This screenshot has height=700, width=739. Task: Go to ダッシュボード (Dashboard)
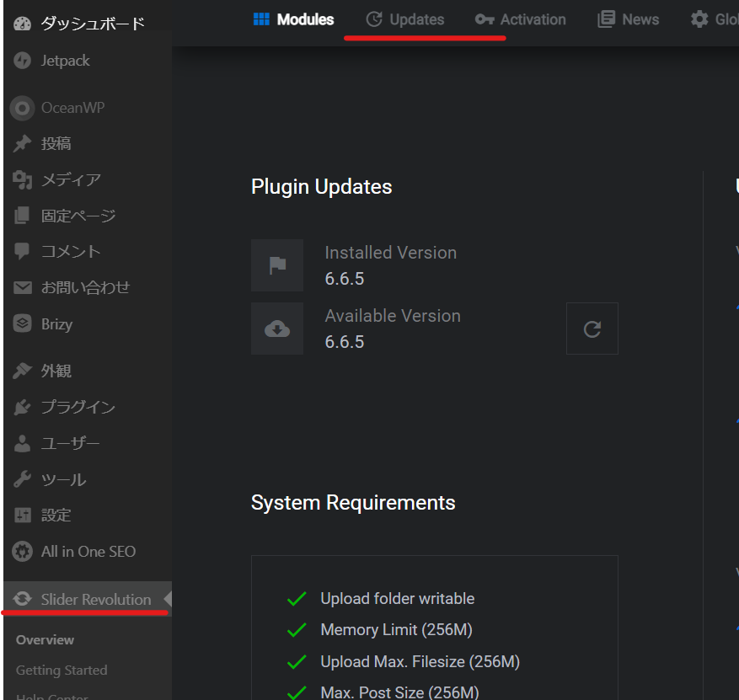[92, 24]
